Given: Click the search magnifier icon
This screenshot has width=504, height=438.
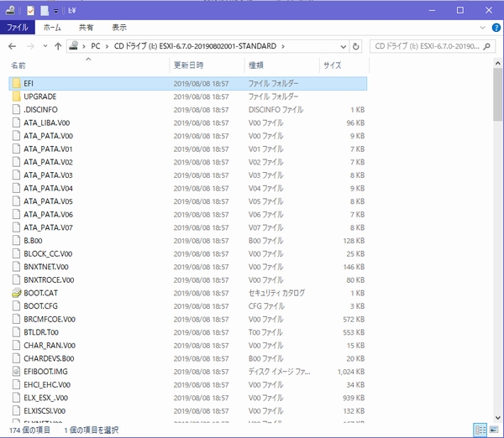Looking at the screenshot, I should pyautogui.click(x=487, y=46).
